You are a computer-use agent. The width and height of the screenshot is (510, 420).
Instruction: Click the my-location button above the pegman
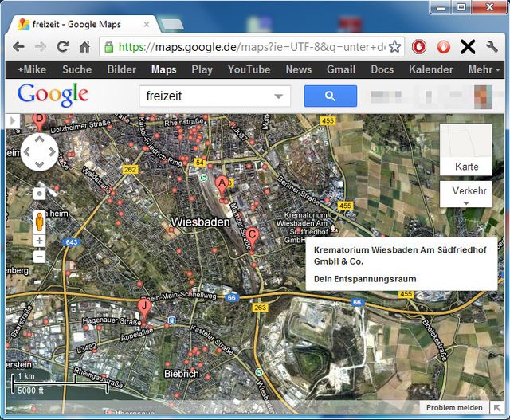tap(39, 193)
